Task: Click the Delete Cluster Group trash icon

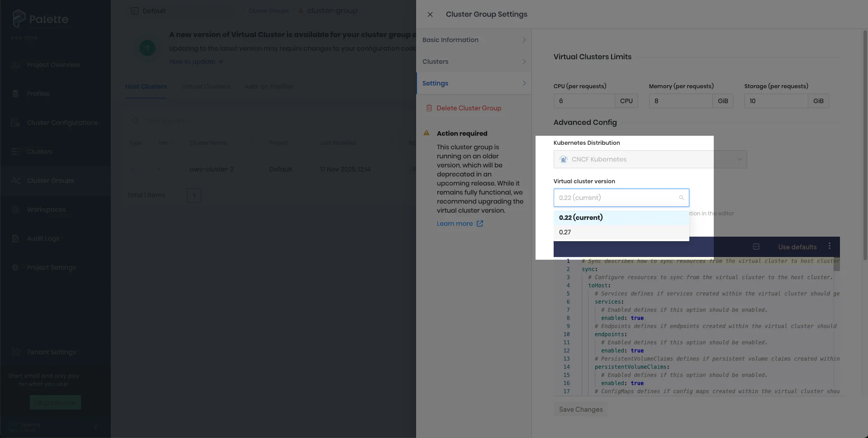Action: (429, 108)
